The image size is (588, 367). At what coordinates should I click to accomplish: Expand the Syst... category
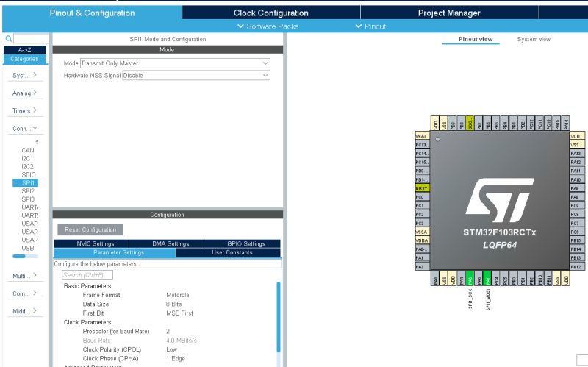tap(25, 75)
